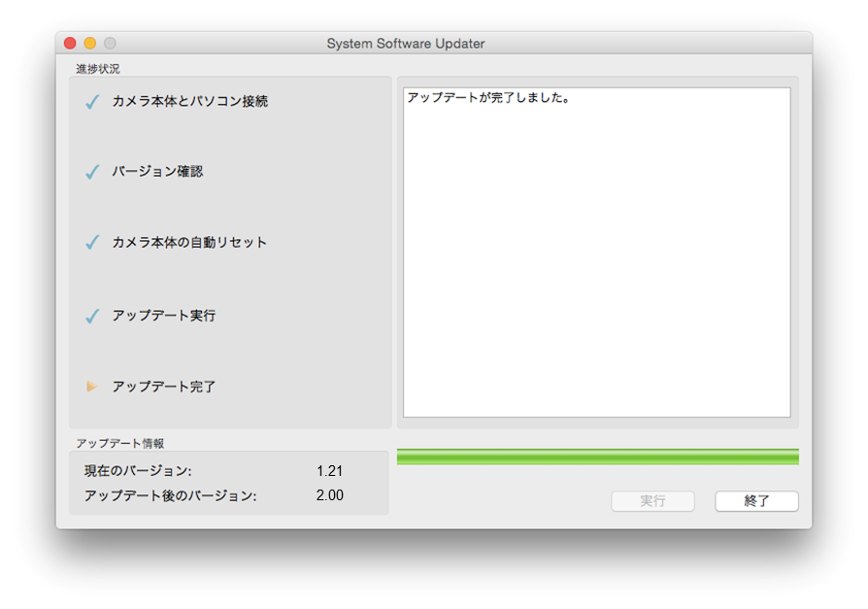
Task: Close the updater with the red button
Action: (x=70, y=43)
